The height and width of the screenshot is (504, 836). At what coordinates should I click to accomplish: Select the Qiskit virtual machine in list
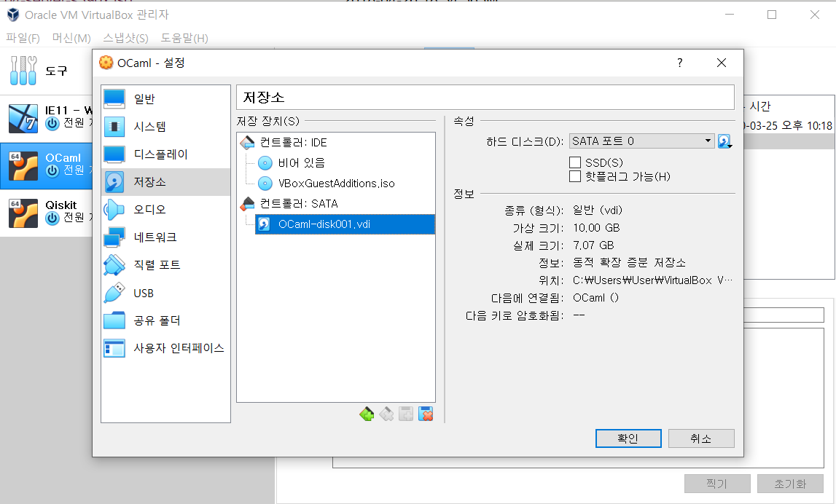(47, 213)
